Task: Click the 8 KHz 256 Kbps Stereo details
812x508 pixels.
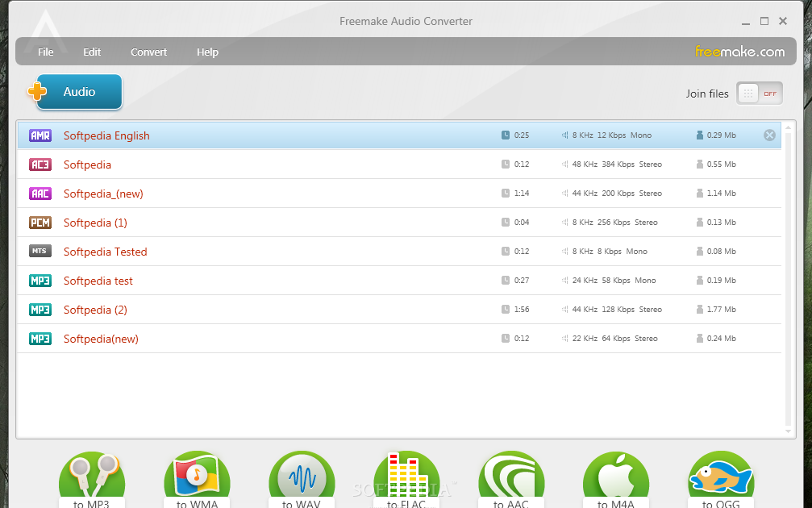Action: pyautogui.click(x=614, y=223)
